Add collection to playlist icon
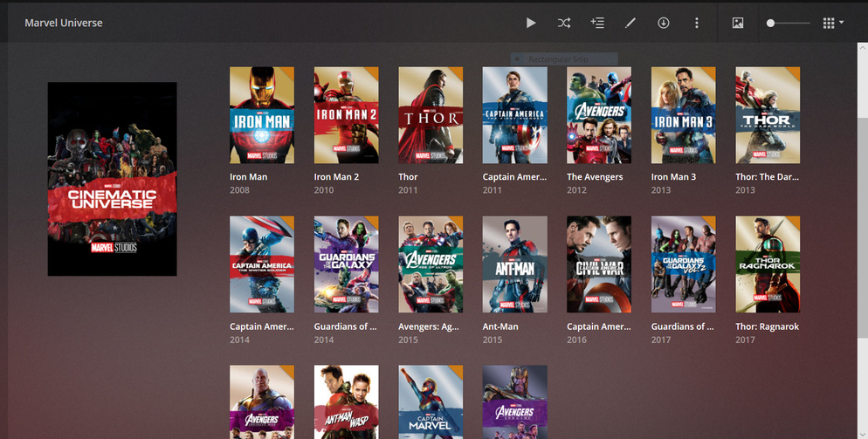Screen dimensions: 868x439 coord(597,23)
